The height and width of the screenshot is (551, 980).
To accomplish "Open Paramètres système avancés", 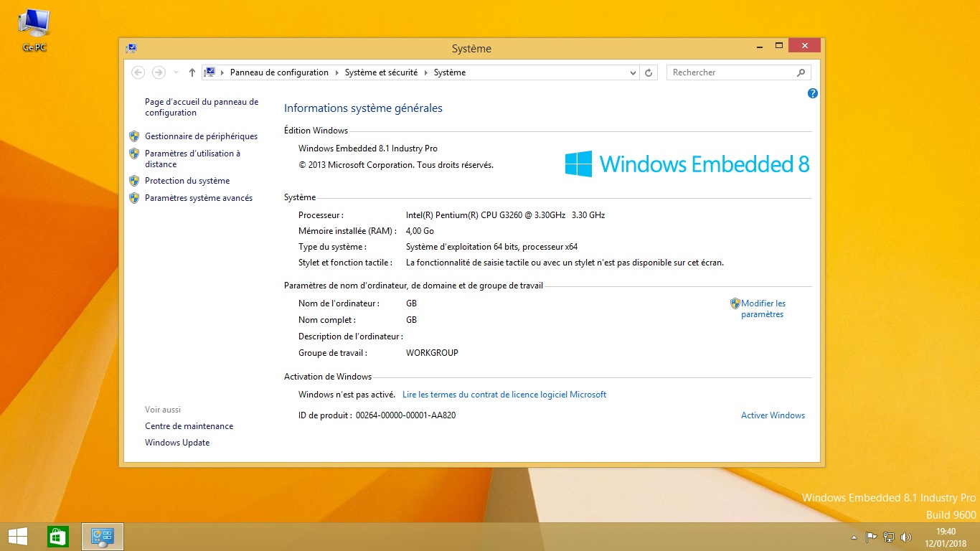I will point(199,198).
